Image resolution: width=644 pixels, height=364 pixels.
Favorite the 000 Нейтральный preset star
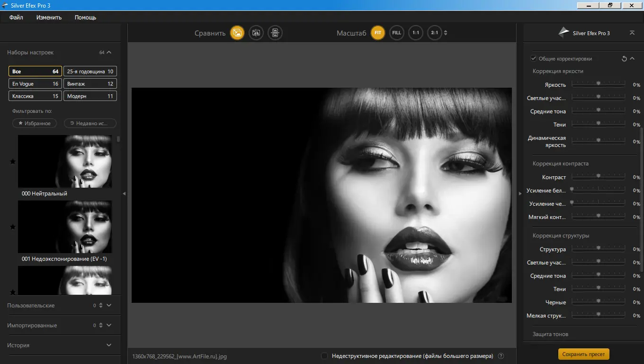coord(13,162)
